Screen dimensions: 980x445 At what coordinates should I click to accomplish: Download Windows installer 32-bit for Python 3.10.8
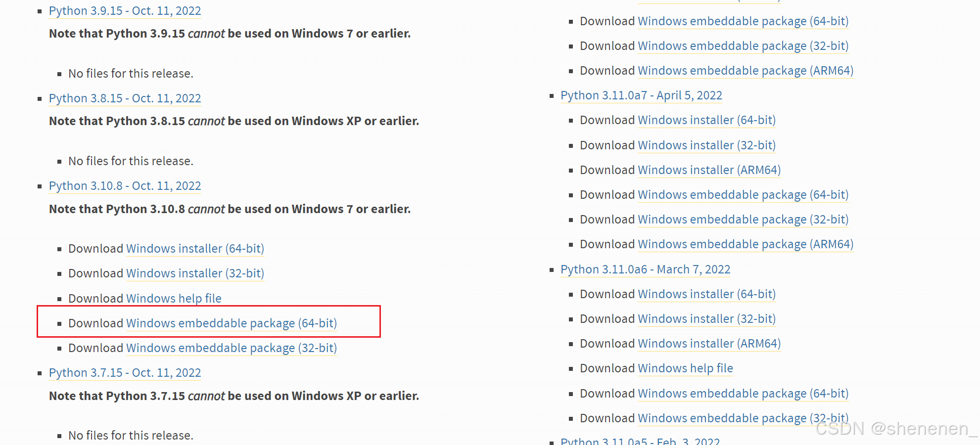click(195, 273)
